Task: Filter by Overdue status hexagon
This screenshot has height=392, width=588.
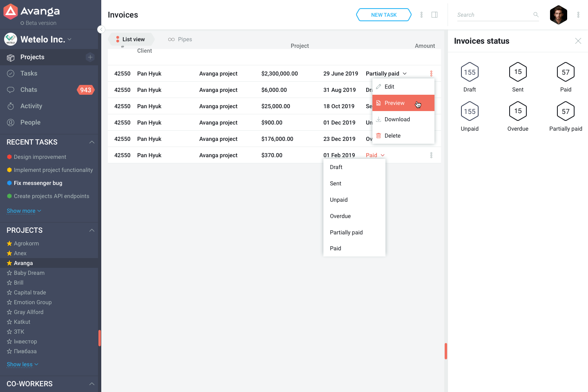Action: click(518, 111)
